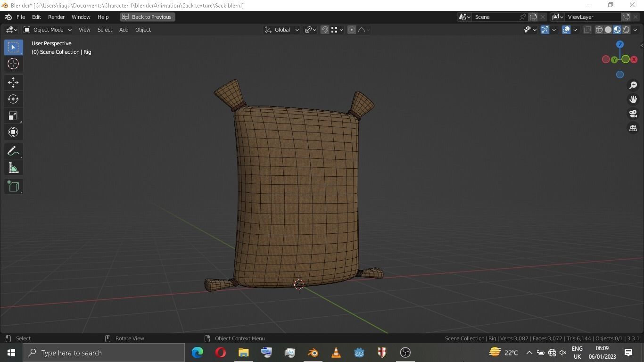The height and width of the screenshot is (362, 644).
Task: Click the Z axis on the navigation gizmo
Action: tap(620, 44)
